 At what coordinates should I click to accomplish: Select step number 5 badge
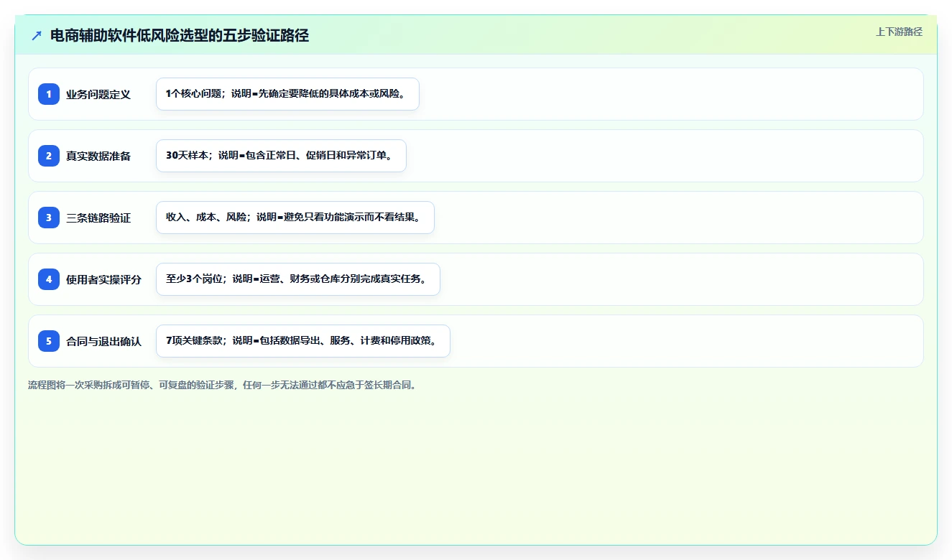(x=49, y=341)
